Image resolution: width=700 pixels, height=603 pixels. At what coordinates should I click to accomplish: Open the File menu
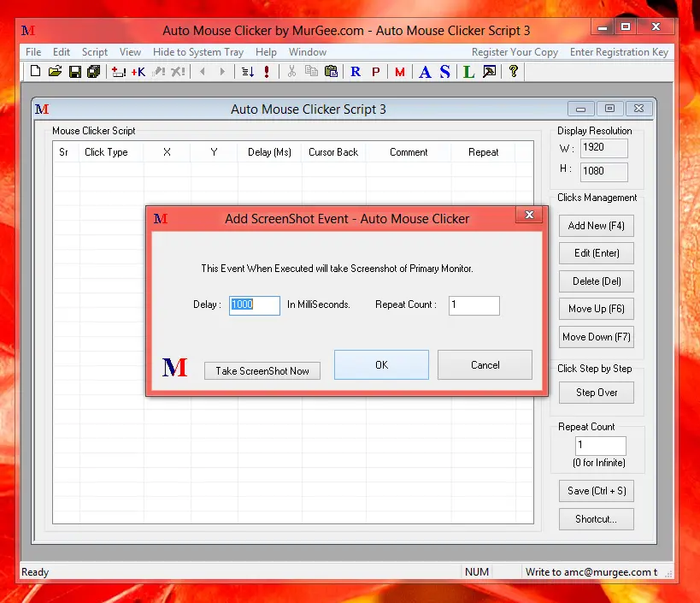coord(33,52)
